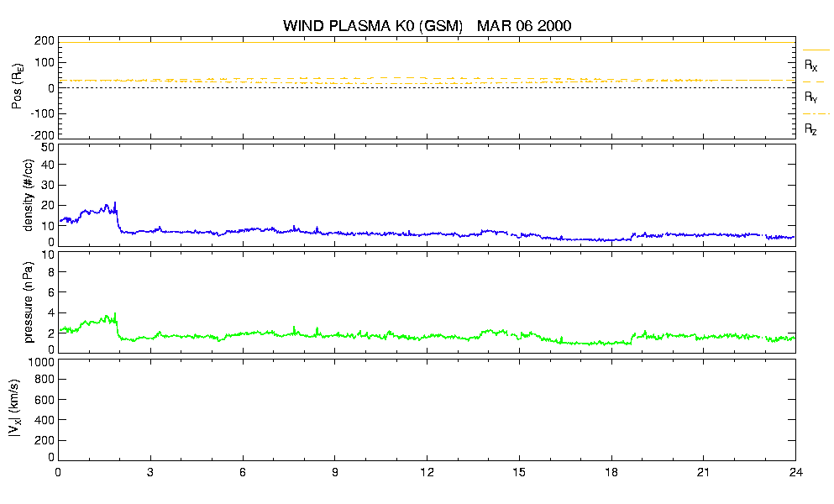Click the chart title 'WIND PLASMA K0 (GSM)'
This screenshot has height=504, width=834.
pos(373,26)
